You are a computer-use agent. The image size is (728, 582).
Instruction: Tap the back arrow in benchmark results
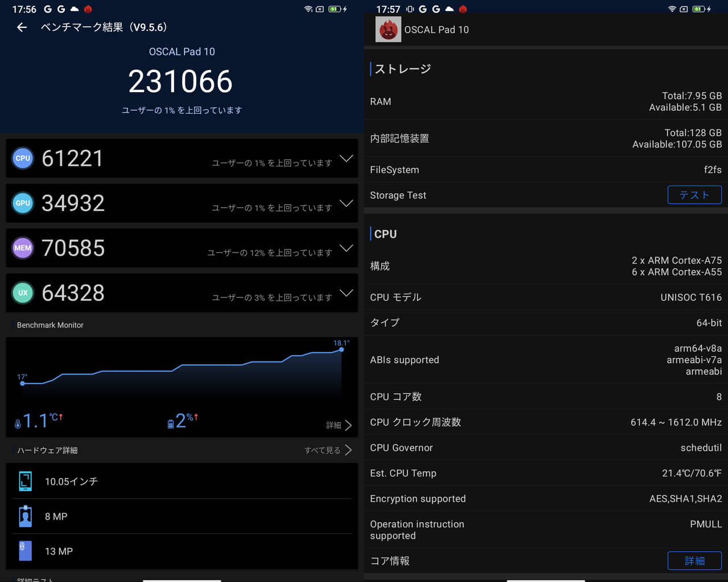tap(22, 27)
